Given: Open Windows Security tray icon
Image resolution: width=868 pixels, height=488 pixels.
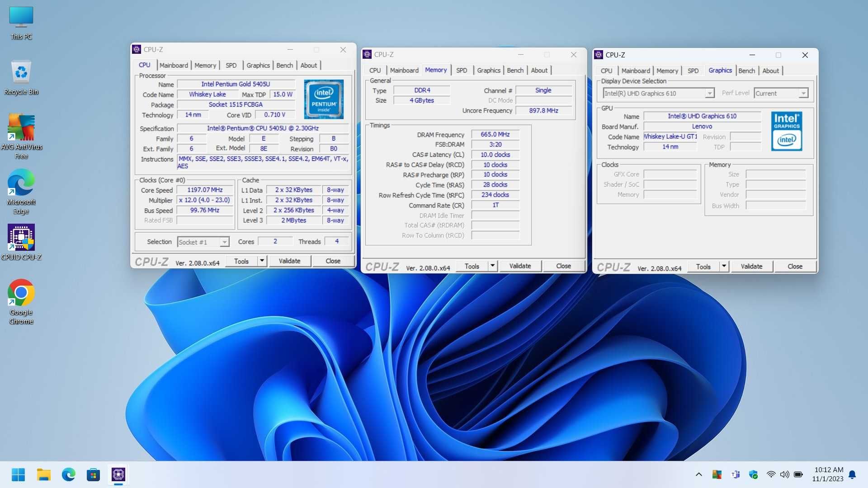Looking at the screenshot, I should (x=753, y=474).
